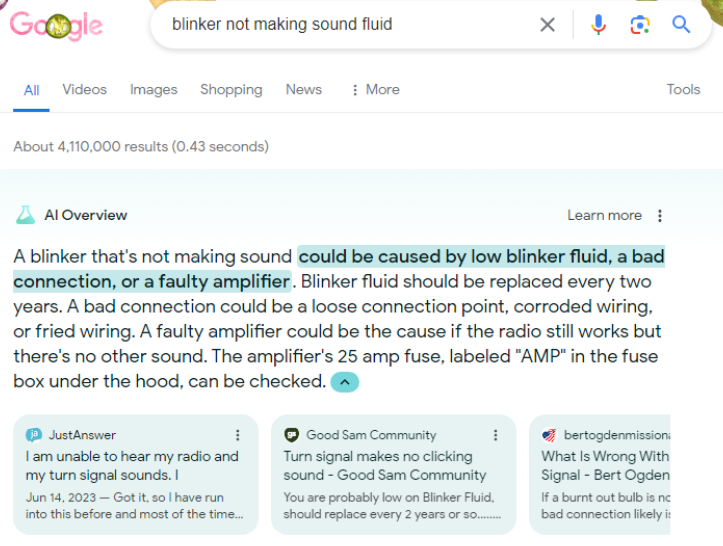Open Bert Ogden source card

600,475
